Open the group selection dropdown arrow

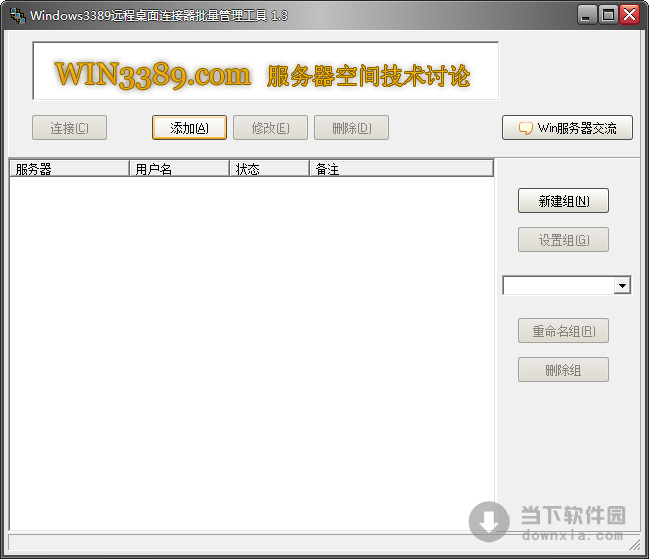622,285
